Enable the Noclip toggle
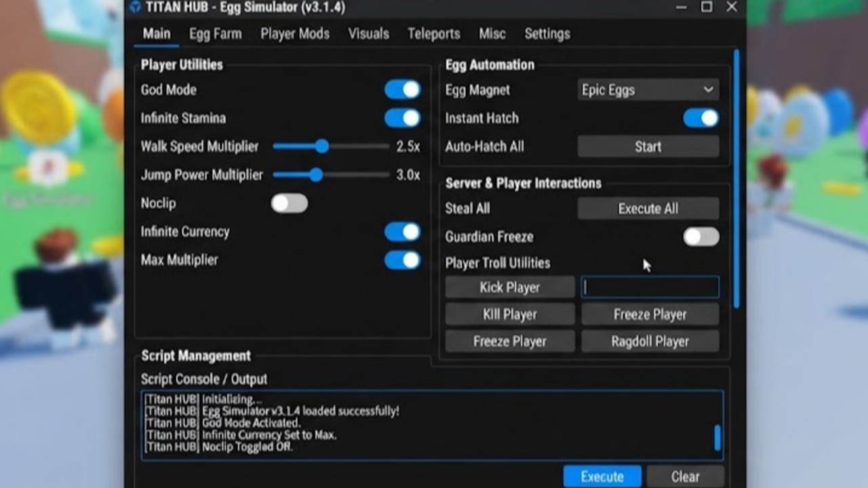This screenshot has width=868, height=488. (290, 203)
